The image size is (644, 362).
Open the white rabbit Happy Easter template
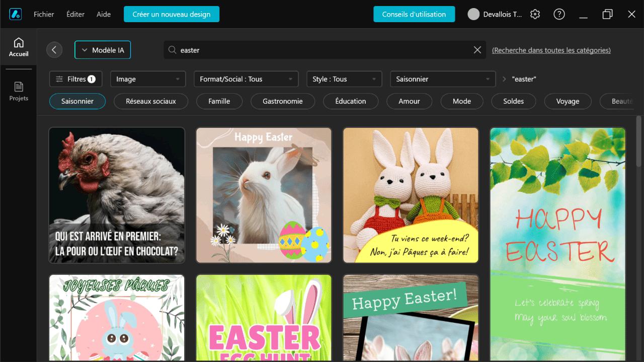pos(264,195)
